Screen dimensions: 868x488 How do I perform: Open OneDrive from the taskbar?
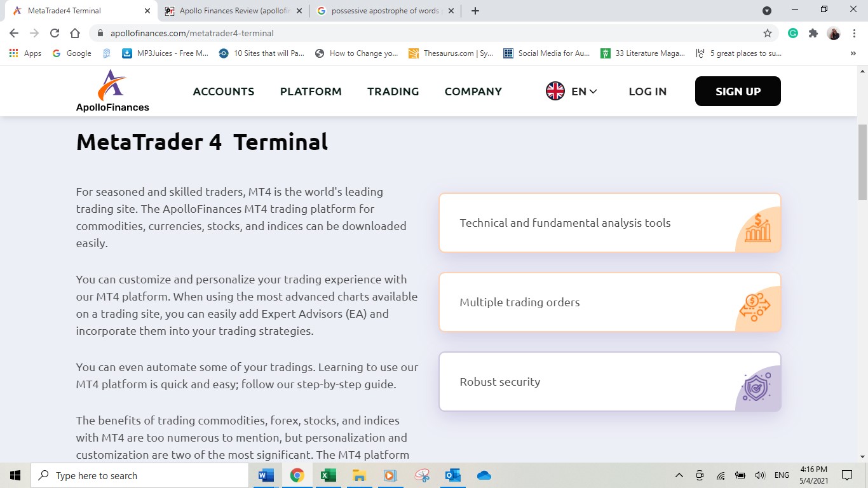click(484, 475)
